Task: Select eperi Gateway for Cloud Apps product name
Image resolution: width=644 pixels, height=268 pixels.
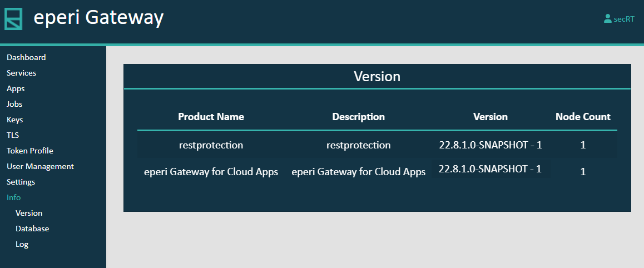Action: point(211,172)
